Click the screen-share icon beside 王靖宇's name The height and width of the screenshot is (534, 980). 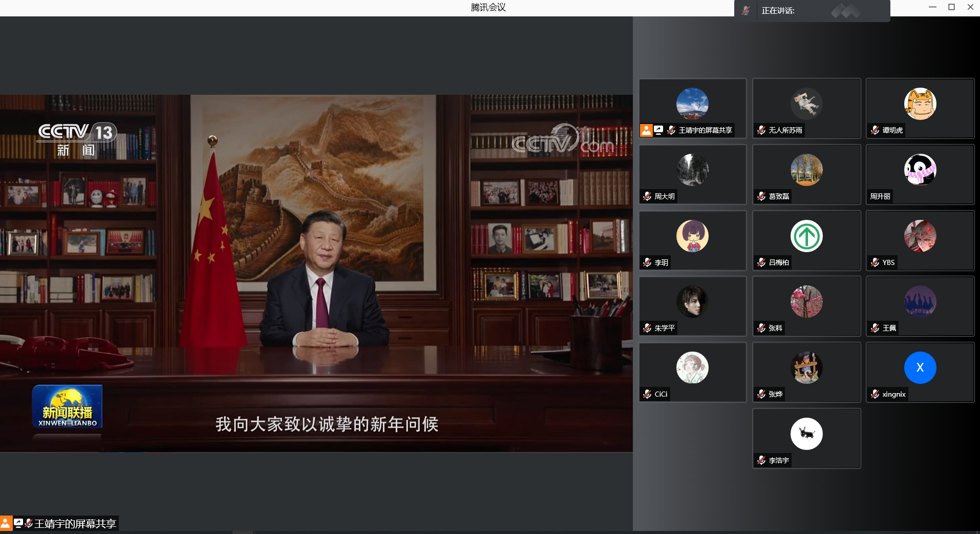click(658, 130)
